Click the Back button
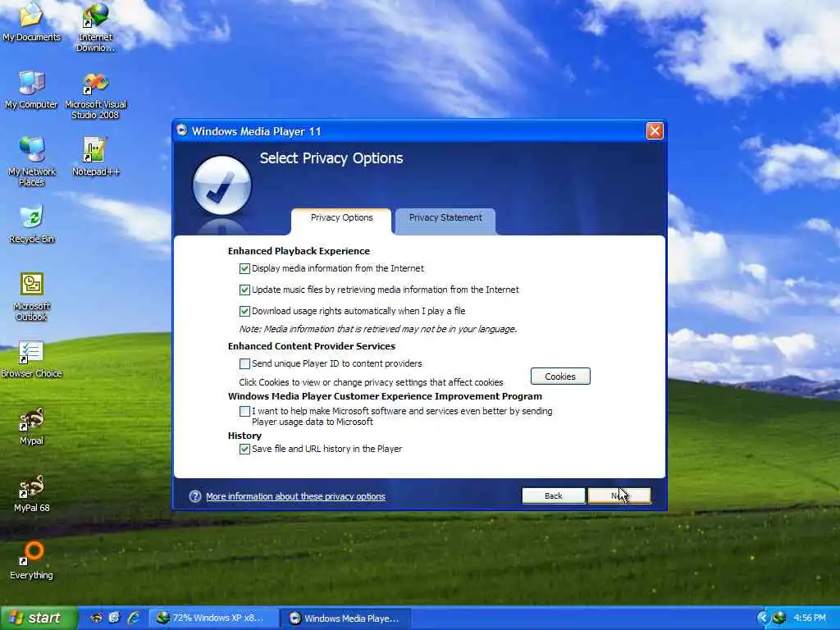This screenshot has width=840, height=630. coord(554,496)
